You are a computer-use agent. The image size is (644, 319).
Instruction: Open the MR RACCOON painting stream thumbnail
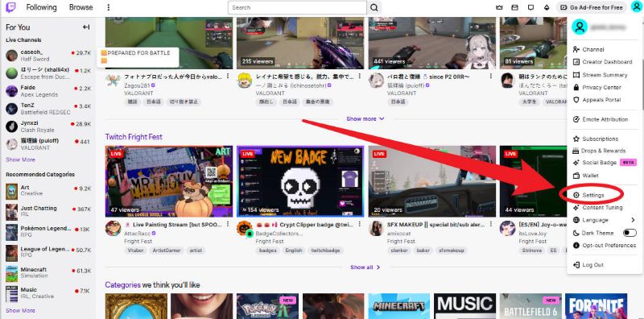coord(169,181)
